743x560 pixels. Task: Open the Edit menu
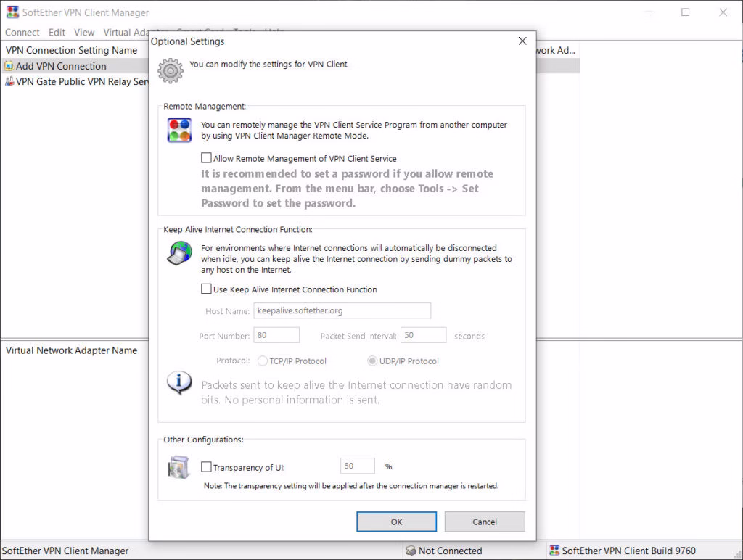click(57, 32)
